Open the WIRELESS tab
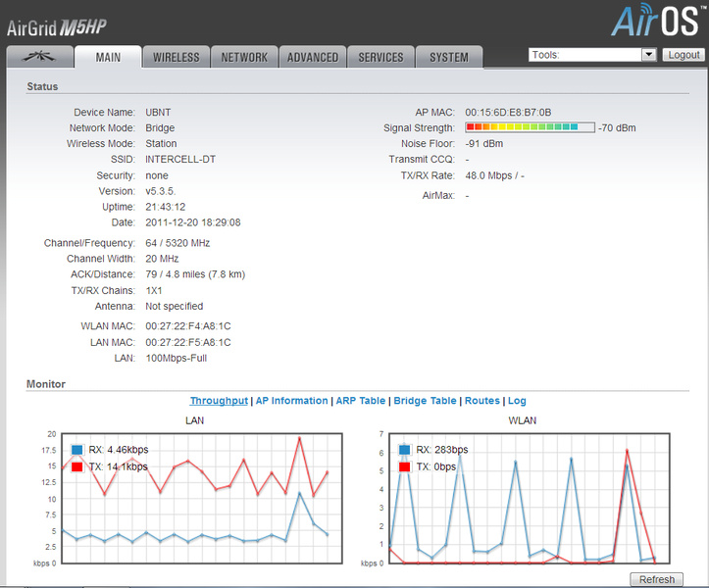Image resolution: width=709 pixels, height=588 pixels. tap(177, 57)
